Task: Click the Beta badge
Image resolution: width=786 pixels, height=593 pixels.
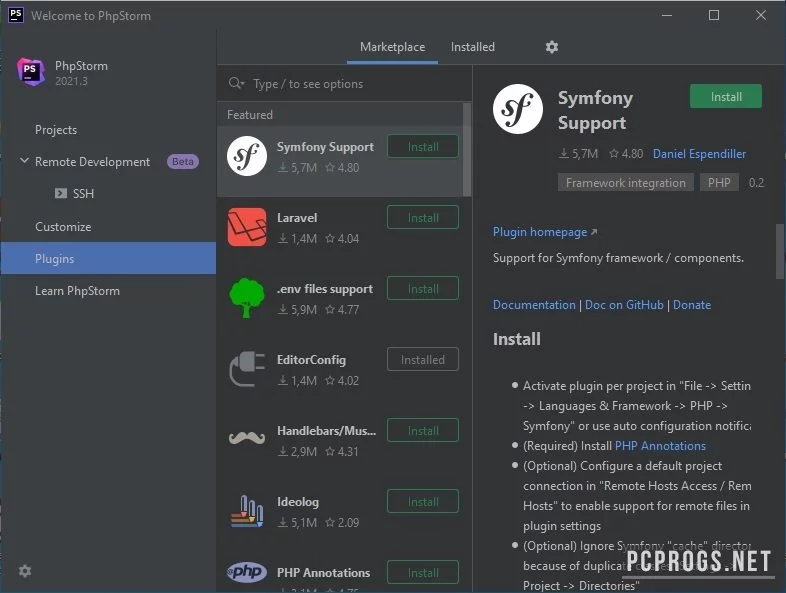Action: 182,161
